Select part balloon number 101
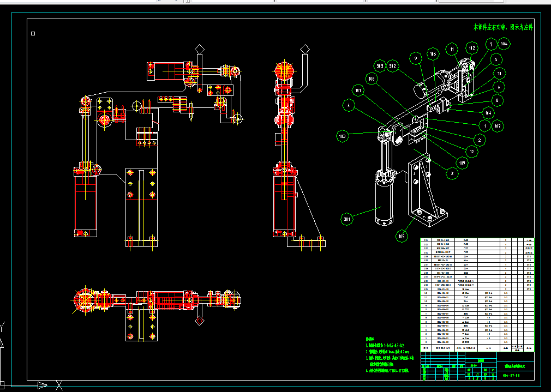 (358, 91)
